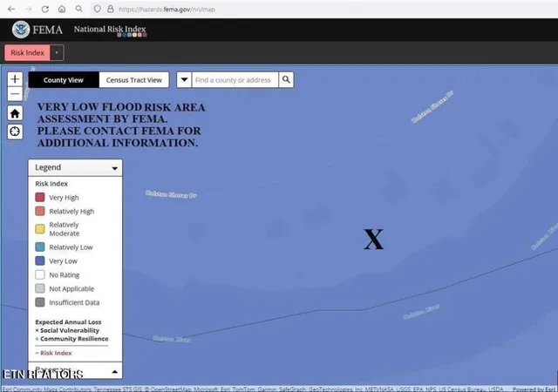This screenshot has width=558, height=392.
Task: Find my location with the crosshair button
Action: point(15,132)
